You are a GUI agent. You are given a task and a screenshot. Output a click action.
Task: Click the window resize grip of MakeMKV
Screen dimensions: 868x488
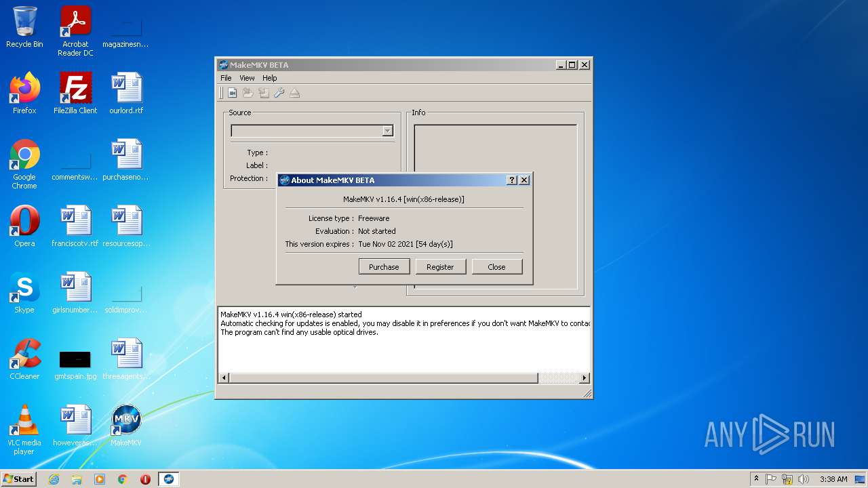pos(587,393)
